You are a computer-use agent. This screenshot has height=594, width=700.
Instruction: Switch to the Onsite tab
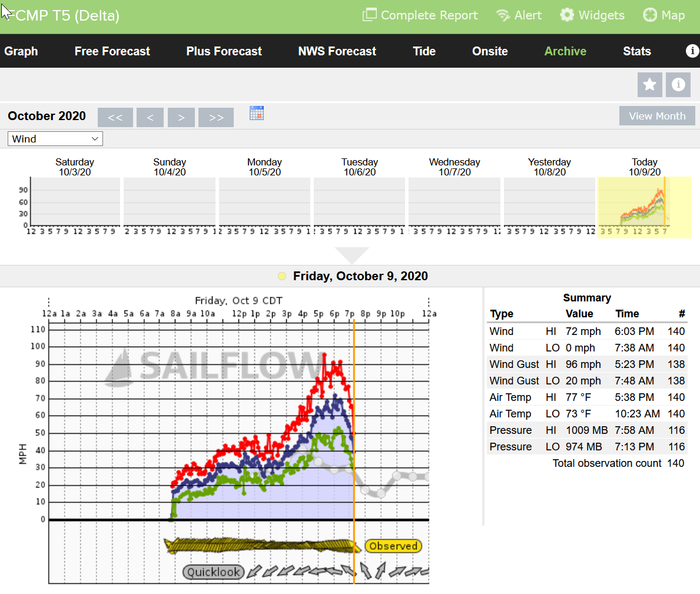(490, 51)
